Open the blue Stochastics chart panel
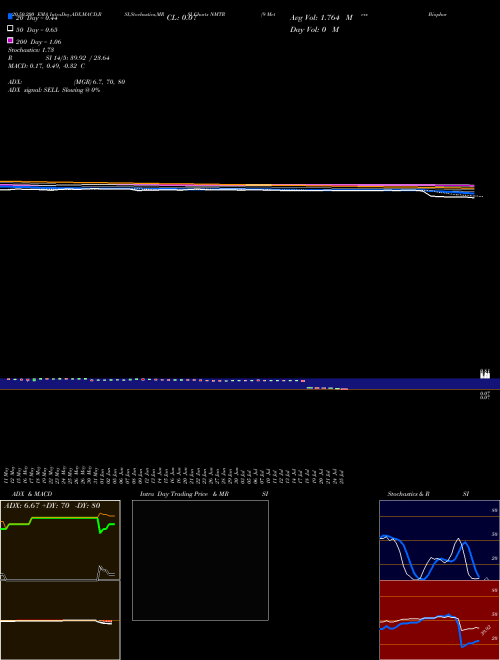The height and width of the screenshot is (660, 500). point(439,540)
